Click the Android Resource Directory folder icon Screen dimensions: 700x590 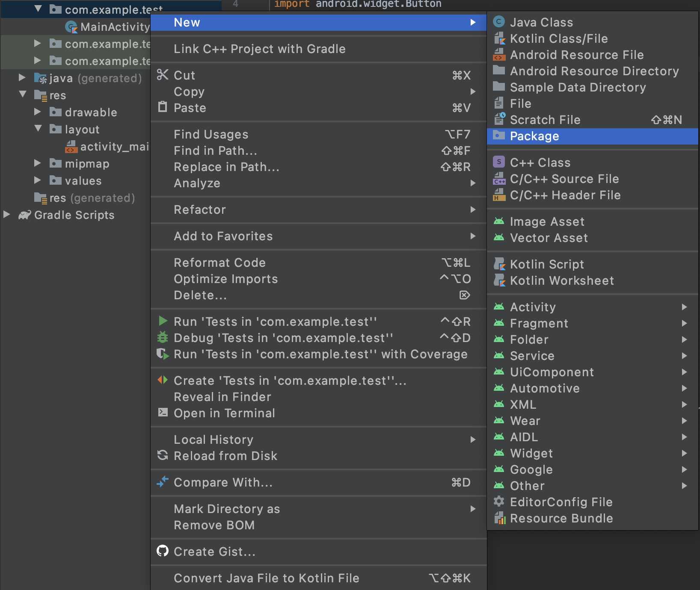pyautogui.click(x=499, y=71)
